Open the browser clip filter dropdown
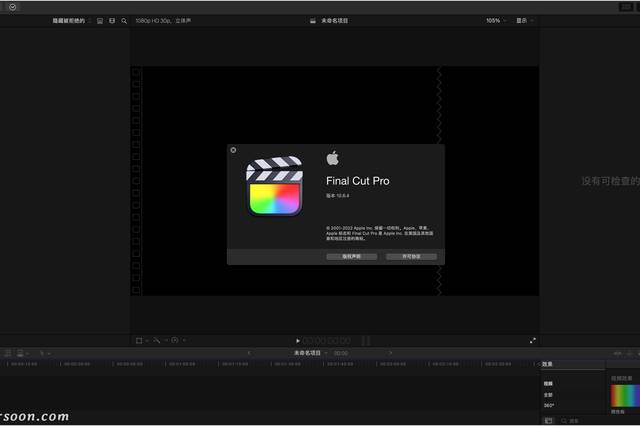 [x=69, y=20]
